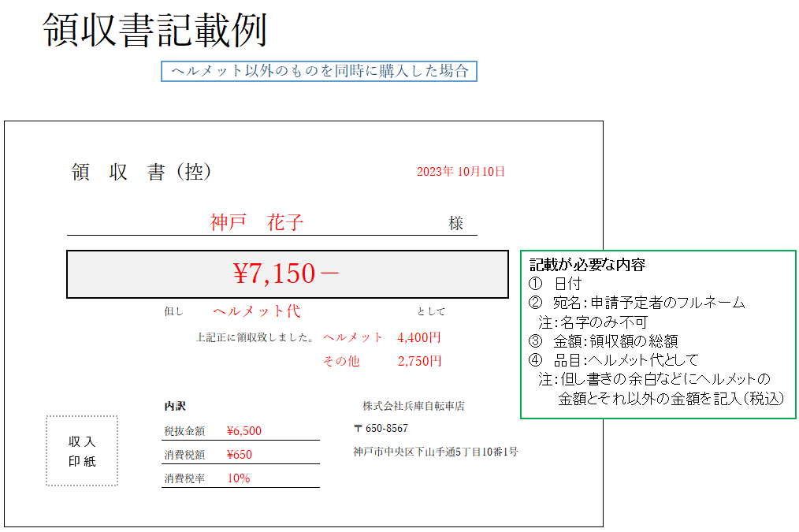
Task: Click the ヘルメット 4,400円 line
Action: coord(381,337)
